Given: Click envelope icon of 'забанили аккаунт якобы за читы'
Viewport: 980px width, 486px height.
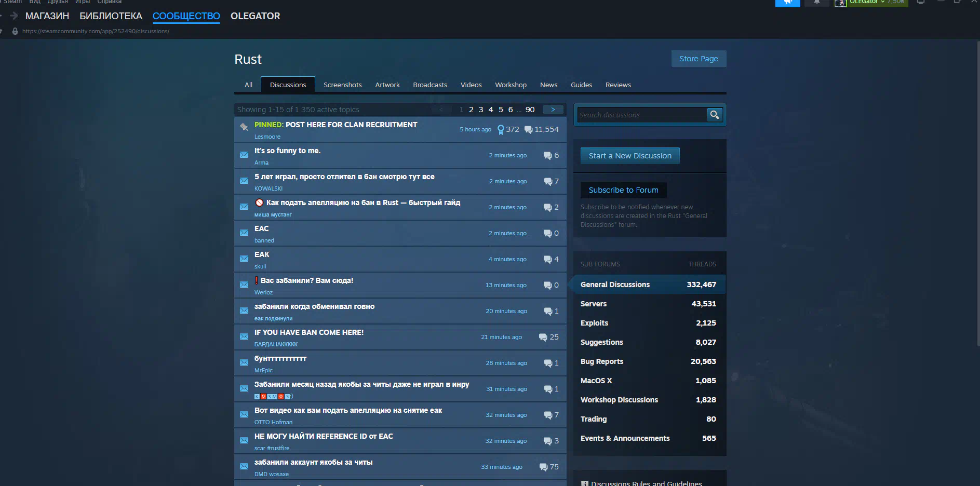Looking at the screenshot, I should point(244,466).
